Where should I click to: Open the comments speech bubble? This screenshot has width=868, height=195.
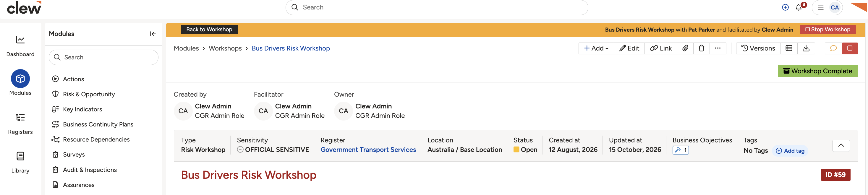pyautogui.click(x=833, y=48)
